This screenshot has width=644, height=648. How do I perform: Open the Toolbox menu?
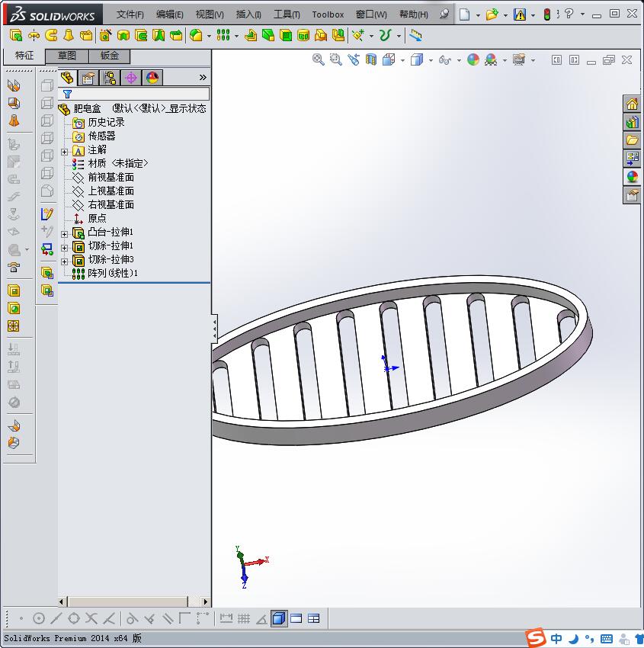click(x=328, y=14)
